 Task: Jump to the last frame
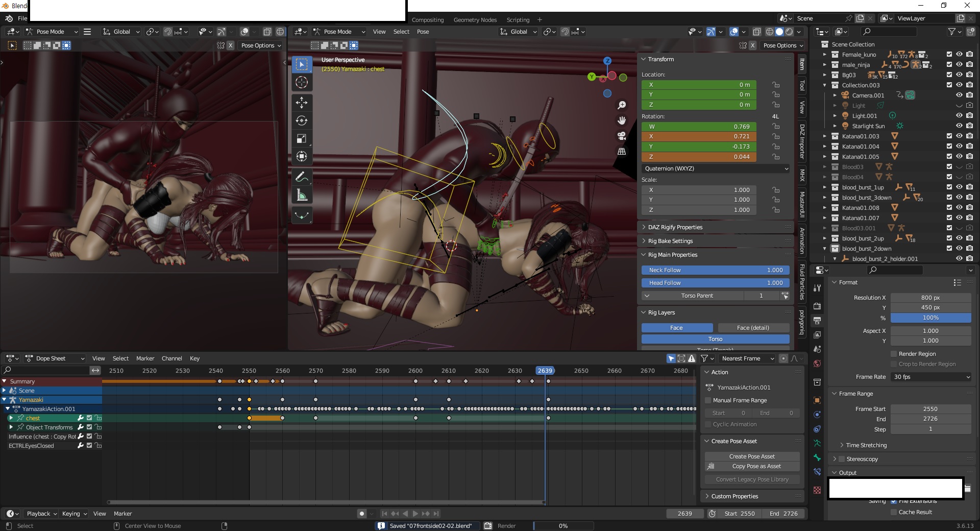[436, 514]
